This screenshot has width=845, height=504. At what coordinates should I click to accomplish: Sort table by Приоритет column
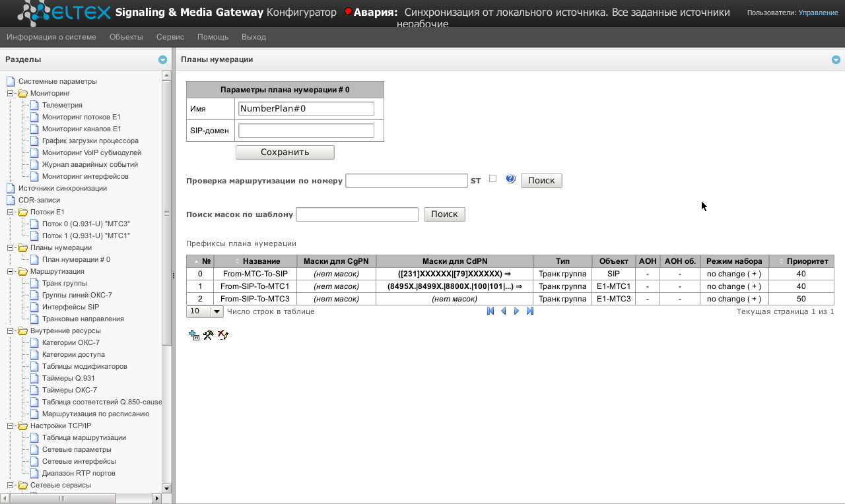pos(801,261)
